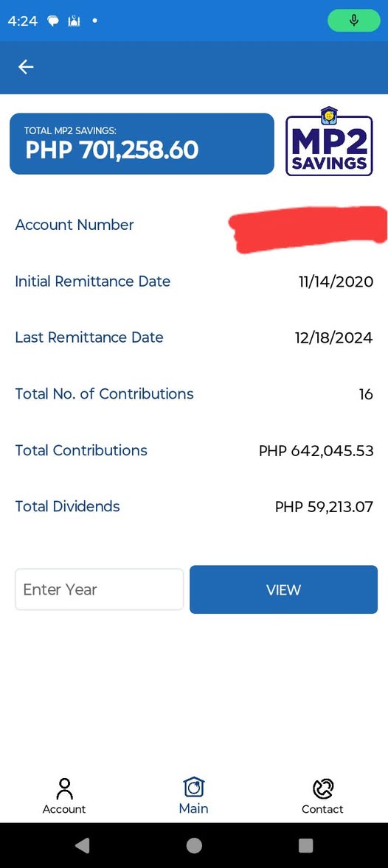Tap the MP2 Savings logo
This screenshot has height=868, width=388.
click(329, 141)
